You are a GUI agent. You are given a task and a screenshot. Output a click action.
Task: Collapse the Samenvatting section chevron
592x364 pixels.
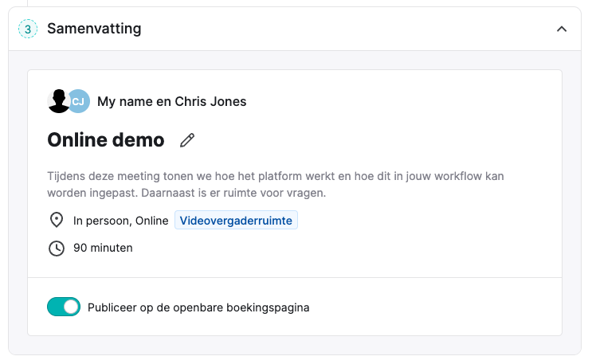[x=562, y=29]
